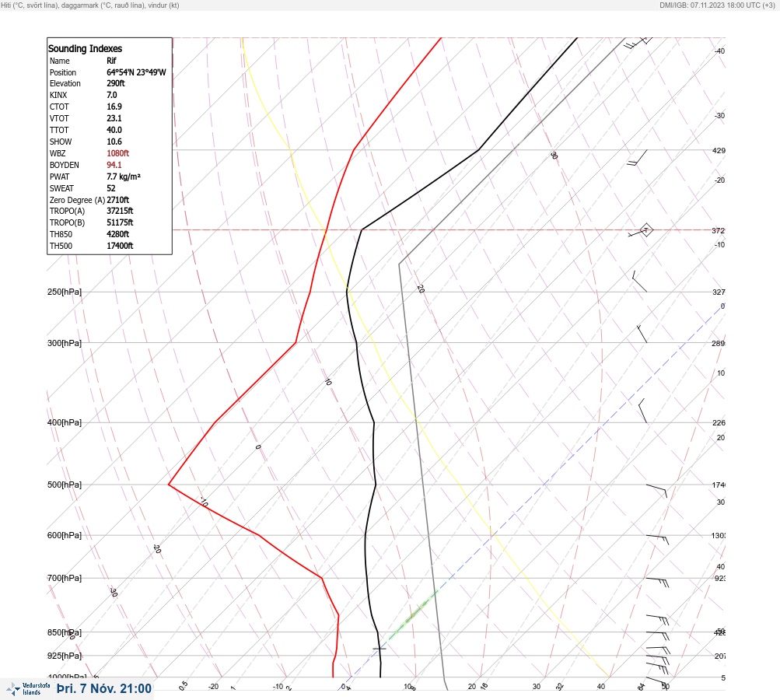This screenshot has height=700, width=780.
Task: Click the LCL cross marker near 900 hPa
Action: [379, 649]
